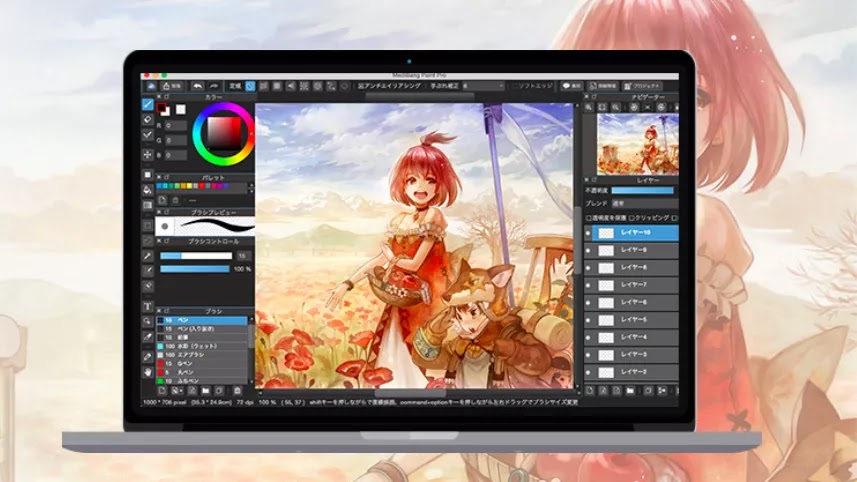The image size is (857, 482).
Task: Click the layer folder icon below layers
Action: [x=630, y=391]
